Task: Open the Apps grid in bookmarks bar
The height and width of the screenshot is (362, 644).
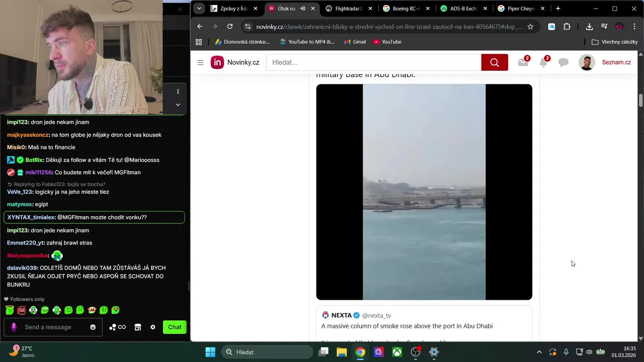Action: [199, 42]
